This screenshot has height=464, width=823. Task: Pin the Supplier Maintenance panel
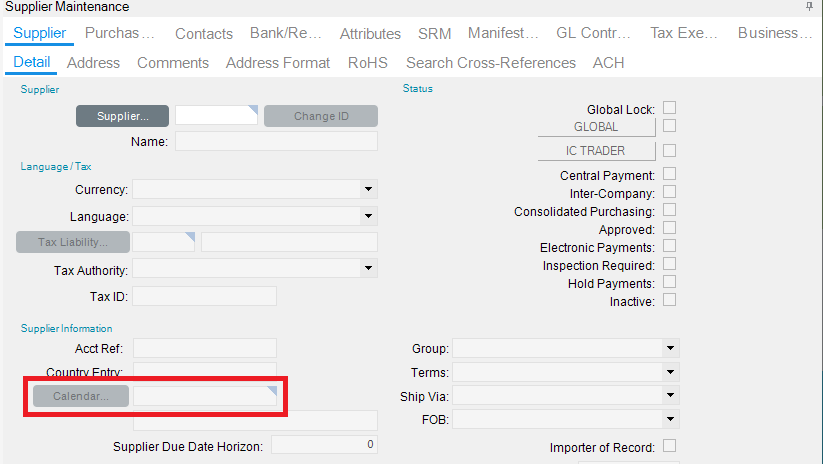pyautogui.click(x=809, y=7)
